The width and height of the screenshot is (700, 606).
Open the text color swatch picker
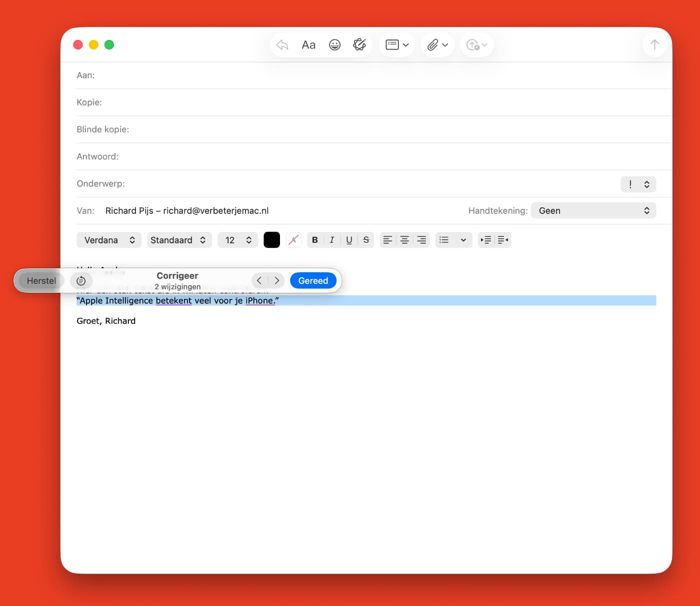click(271, 240)
